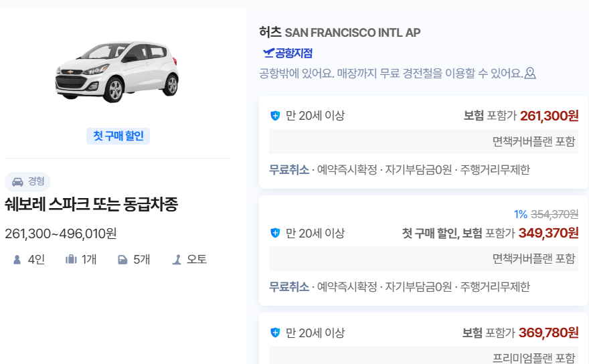Click the 1% discount label
Screen dimensions: 589x364
521,215
